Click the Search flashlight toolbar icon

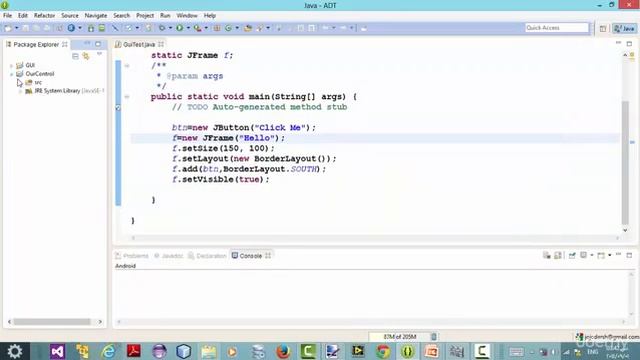point(260,28)
